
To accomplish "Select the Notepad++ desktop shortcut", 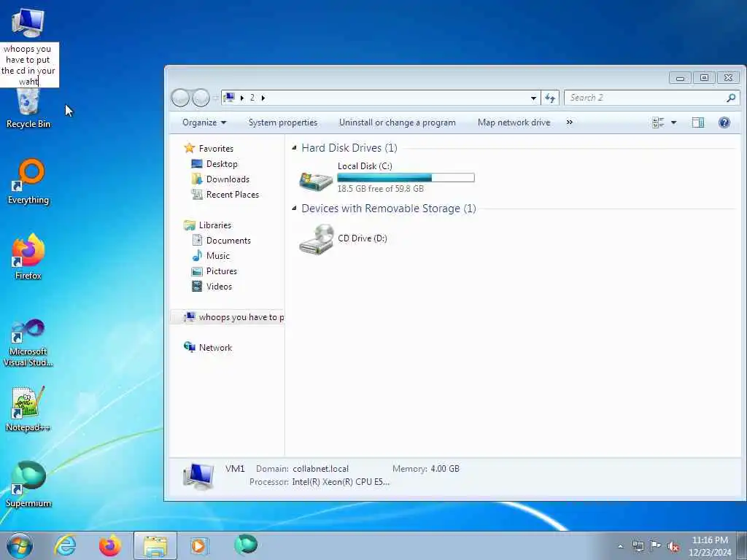I will point(28,408).
